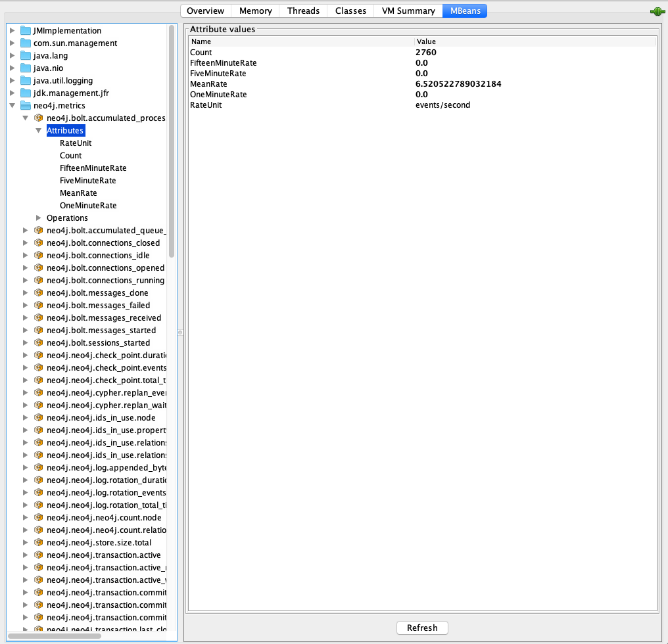668x644 pixels.
Task: Click the neo4j.neo4j.store.size.total bean icon
Action: click(38, 543)
